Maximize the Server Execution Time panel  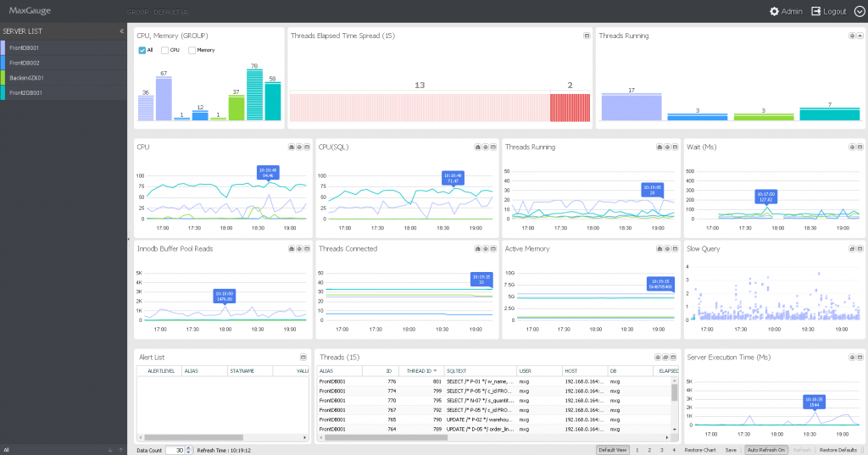(x=860, y=358)
